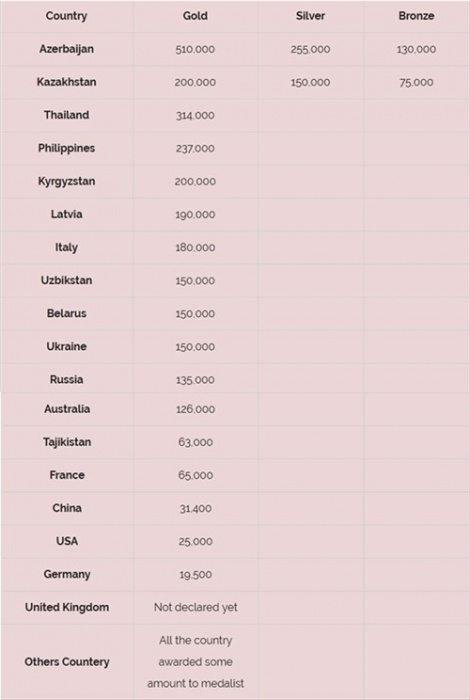Click Kazakhstan bronze value 75,000

point(416,83)
